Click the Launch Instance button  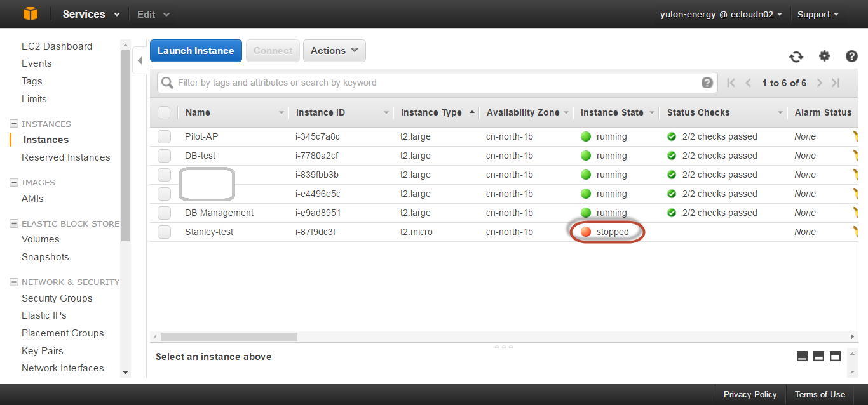tap(196, 51)
